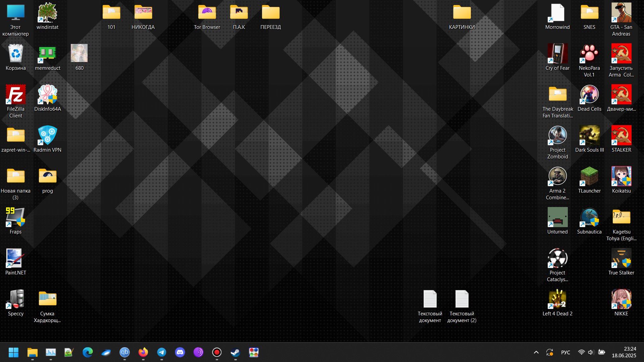Image resolution: width=644 pixels, height=362 pixels.
Task: Open Discord from the taskbar
Action: (x=180, y=352)
